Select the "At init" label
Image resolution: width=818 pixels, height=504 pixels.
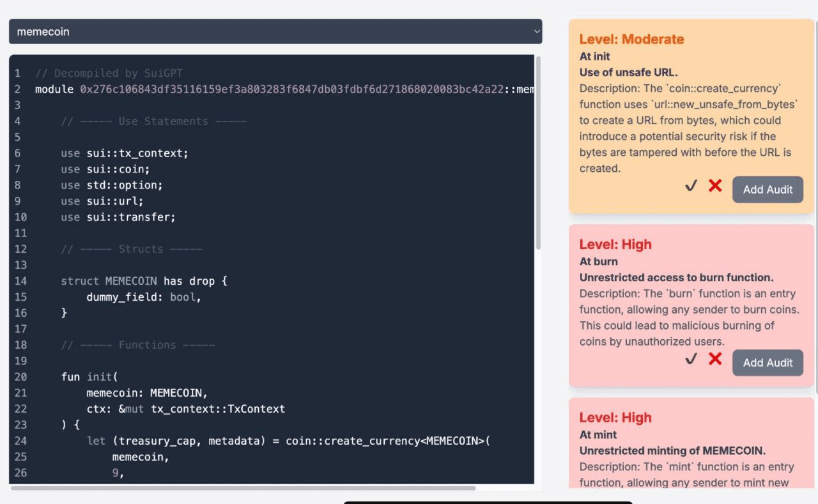[x=594, y=56]
